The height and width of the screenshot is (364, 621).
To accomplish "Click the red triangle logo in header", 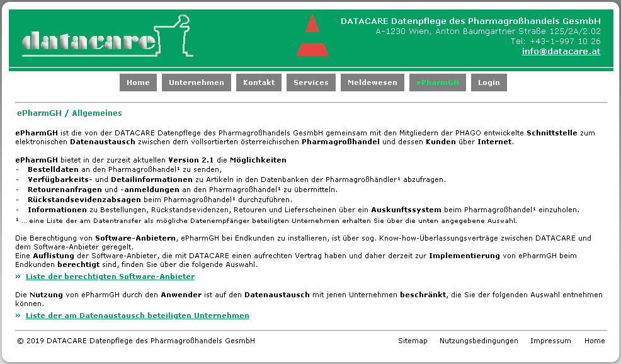I will point(312,37).
